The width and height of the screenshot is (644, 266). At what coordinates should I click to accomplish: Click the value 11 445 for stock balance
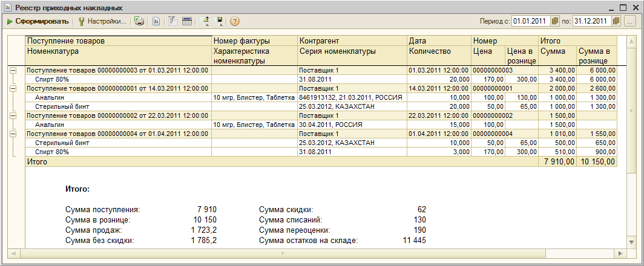click(414, 241)
